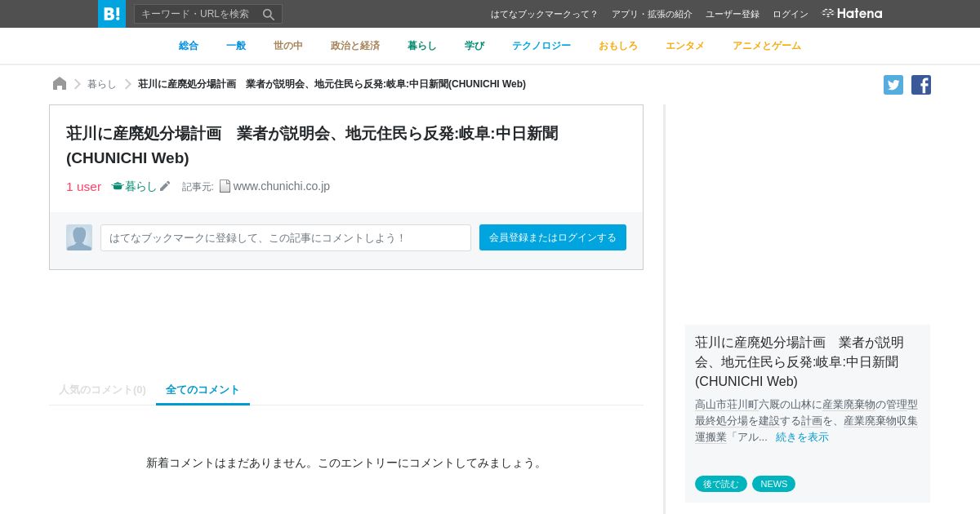The image size is (980, 514).
Task: Click the 後で読む tag
Action: pos(721,484)
